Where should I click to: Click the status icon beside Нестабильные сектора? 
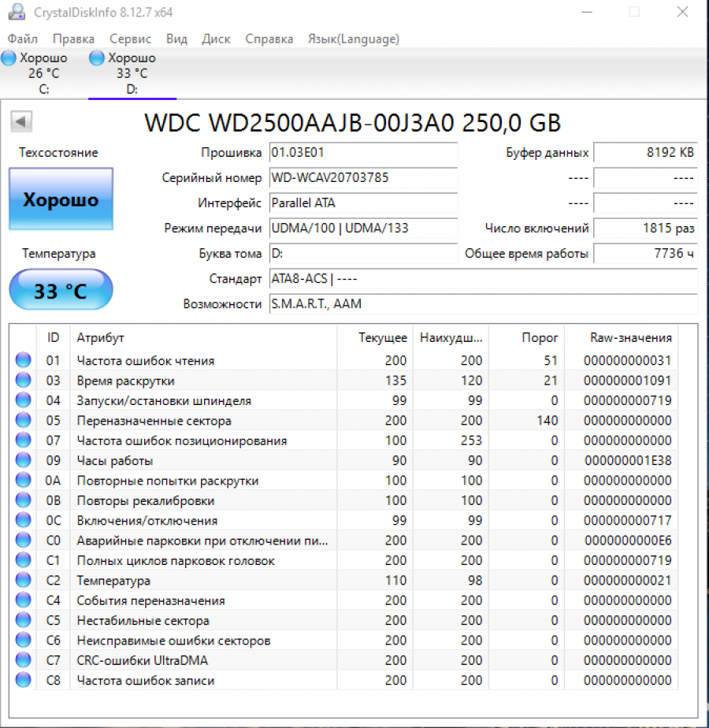[23, 620]
